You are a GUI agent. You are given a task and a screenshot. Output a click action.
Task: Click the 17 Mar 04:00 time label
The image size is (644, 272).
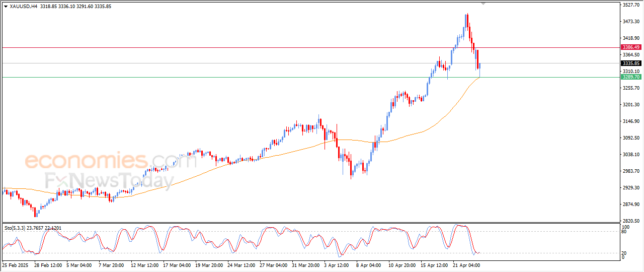(x=176, y=264)
